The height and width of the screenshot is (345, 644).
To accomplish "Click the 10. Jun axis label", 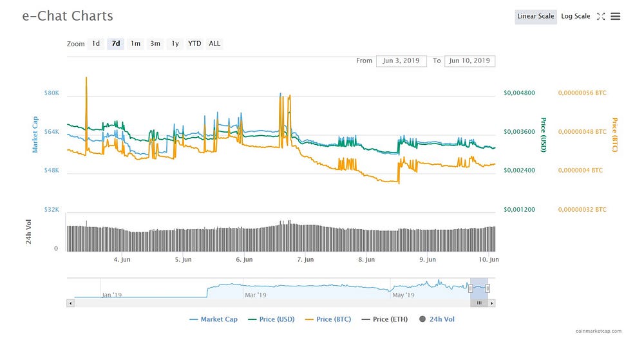I will tap(489, 259).
